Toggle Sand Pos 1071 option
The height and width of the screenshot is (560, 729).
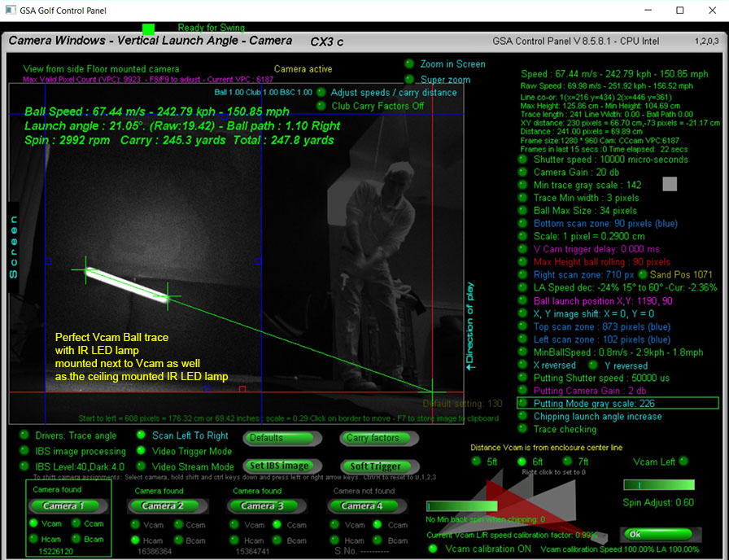[643, 274]
